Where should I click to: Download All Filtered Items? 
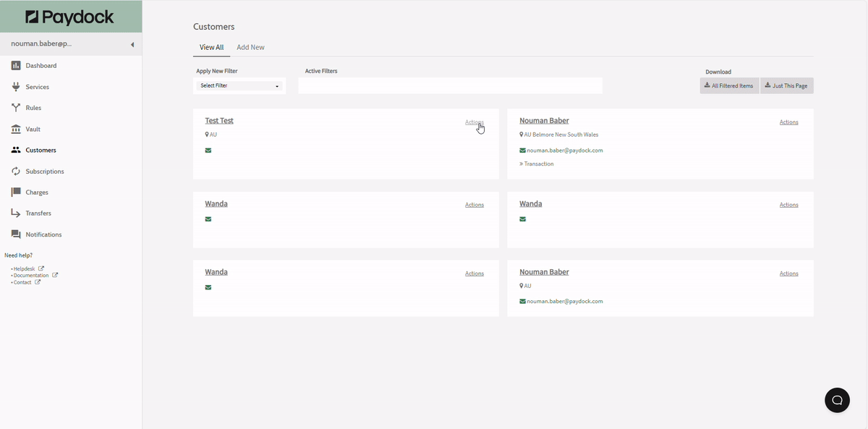click(729, 86)
